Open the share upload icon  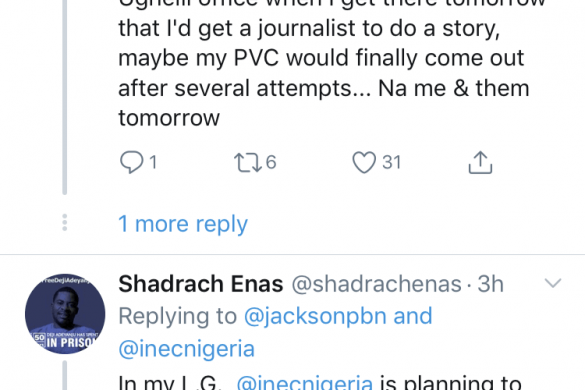pos(480,162)
